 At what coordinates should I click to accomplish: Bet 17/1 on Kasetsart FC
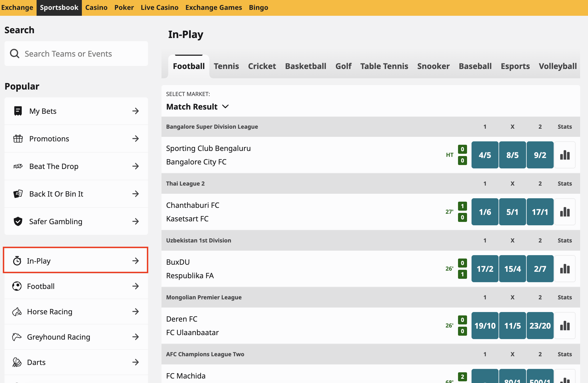[x=540, y=212]
